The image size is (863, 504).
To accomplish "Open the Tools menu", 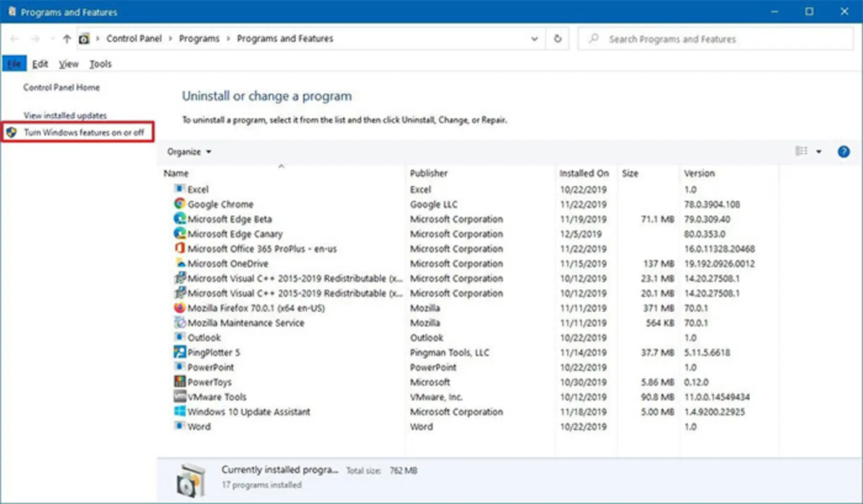I will [100, 64].
